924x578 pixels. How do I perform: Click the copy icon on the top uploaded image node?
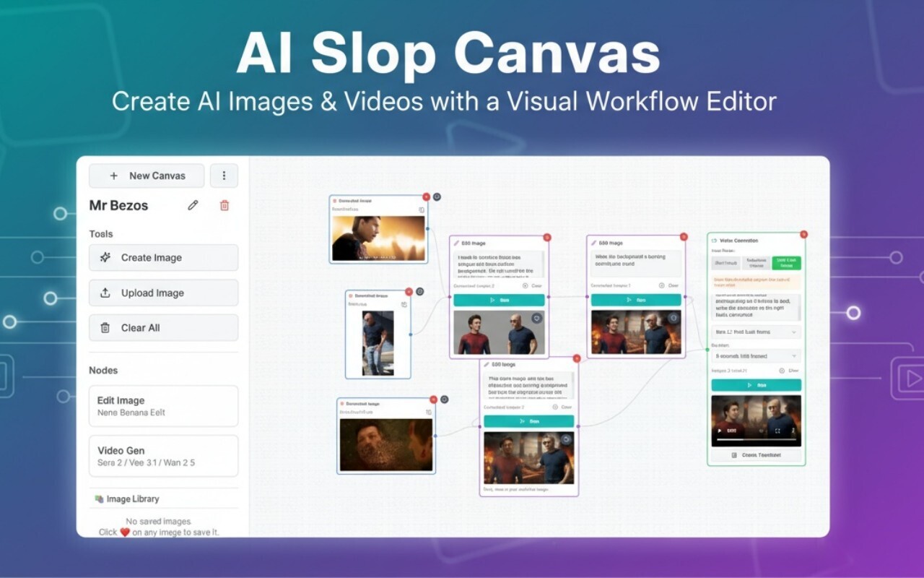(422, 209)
